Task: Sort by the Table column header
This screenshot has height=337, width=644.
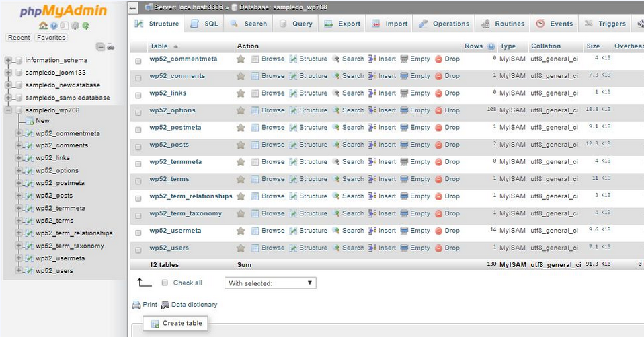Action: [x=159, y=46]
